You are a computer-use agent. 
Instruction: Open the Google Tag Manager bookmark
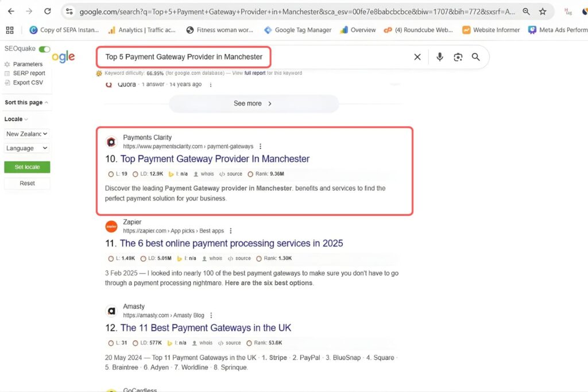click(297, 29)
